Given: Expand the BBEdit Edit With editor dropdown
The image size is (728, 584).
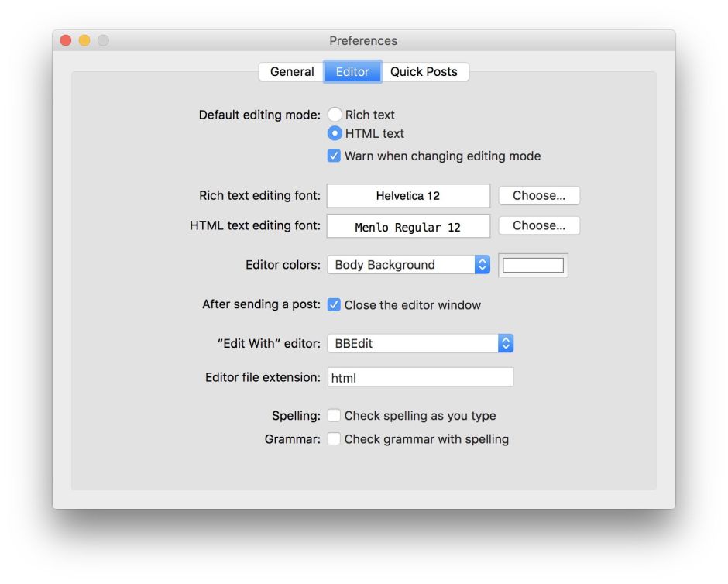Looking at the screenshot, I should point(420,343).
